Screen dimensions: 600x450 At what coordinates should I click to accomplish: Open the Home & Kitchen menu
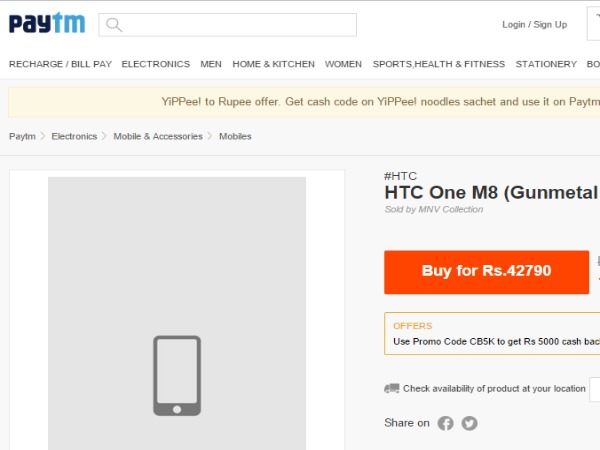click(x=273, y=64)
